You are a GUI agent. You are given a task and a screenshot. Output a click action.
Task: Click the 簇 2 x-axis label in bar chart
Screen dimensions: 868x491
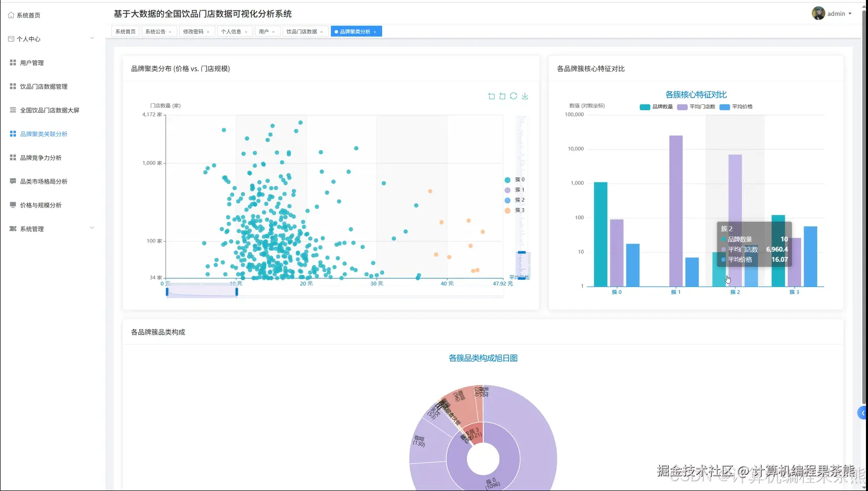[735, 292]
